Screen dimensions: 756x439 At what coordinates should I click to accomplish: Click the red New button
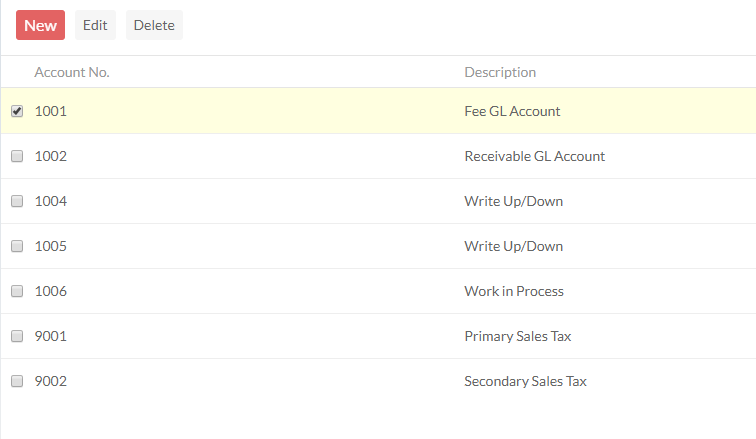pyautogui.click(x=40, y=26)
